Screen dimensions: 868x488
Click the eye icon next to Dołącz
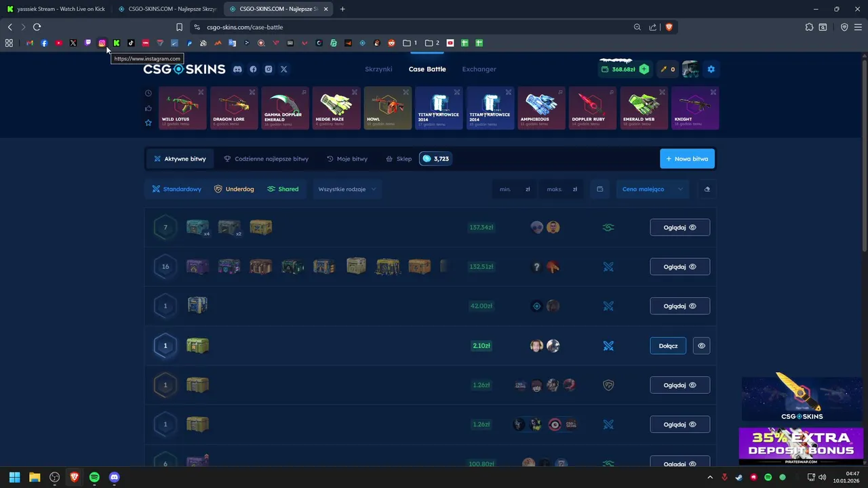point(701,346)
